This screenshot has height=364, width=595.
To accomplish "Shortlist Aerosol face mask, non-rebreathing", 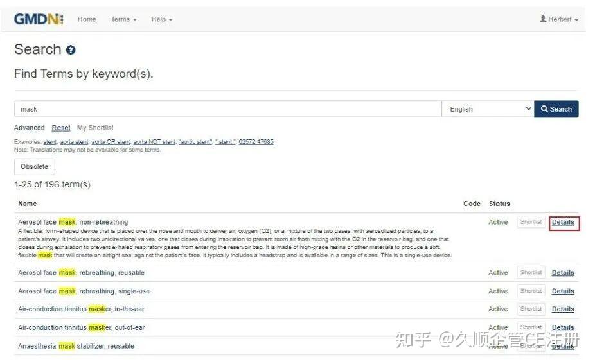I will click(531, 222).
